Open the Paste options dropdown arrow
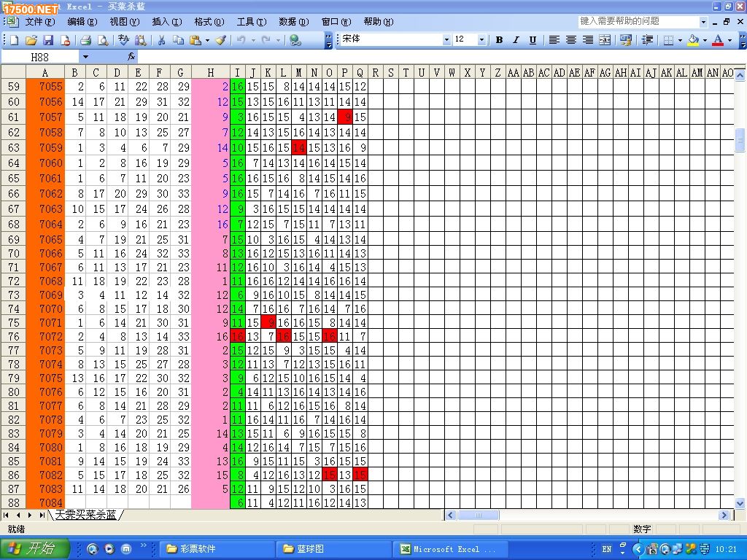747x560 pixels. pyautogui.click(x=207, y=41)
